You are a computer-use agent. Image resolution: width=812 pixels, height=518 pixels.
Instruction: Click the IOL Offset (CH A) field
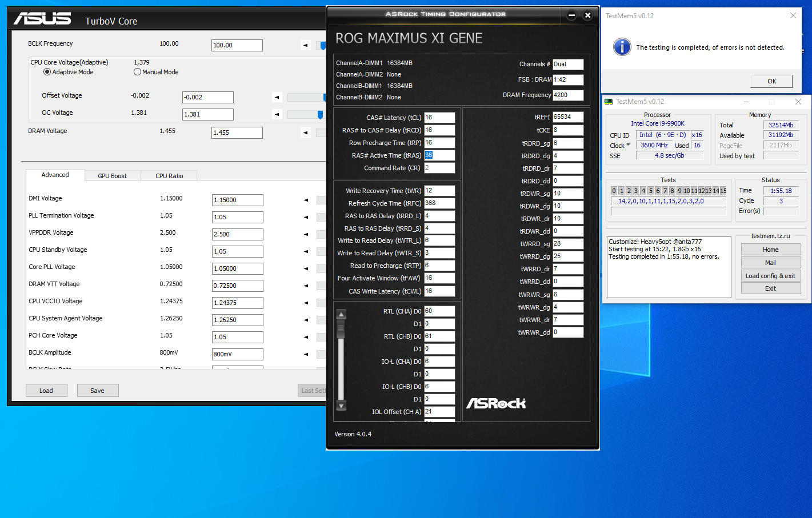tap(439, 412)
